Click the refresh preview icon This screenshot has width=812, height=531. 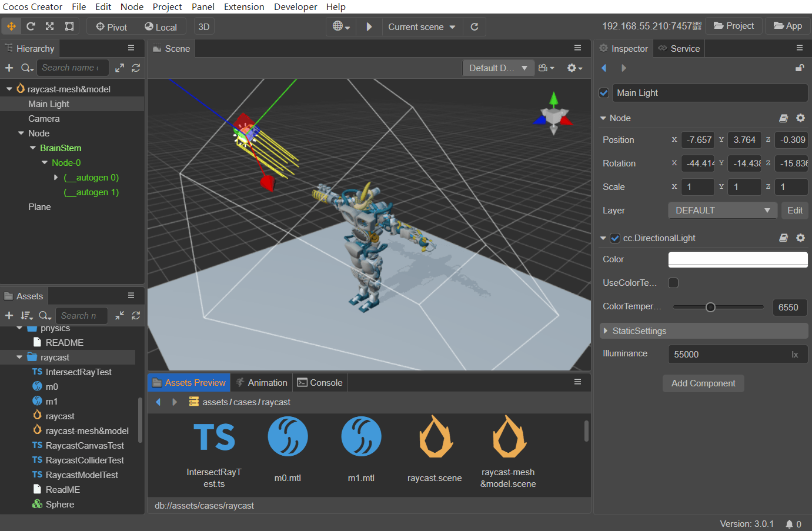[x=474, y=26]
